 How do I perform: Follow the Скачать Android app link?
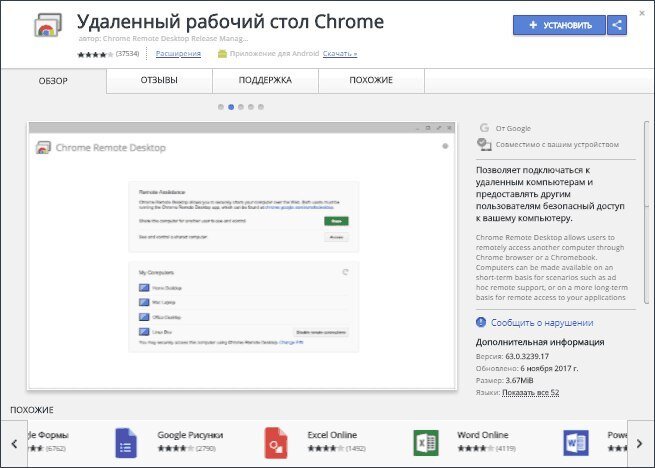point(340,53)
